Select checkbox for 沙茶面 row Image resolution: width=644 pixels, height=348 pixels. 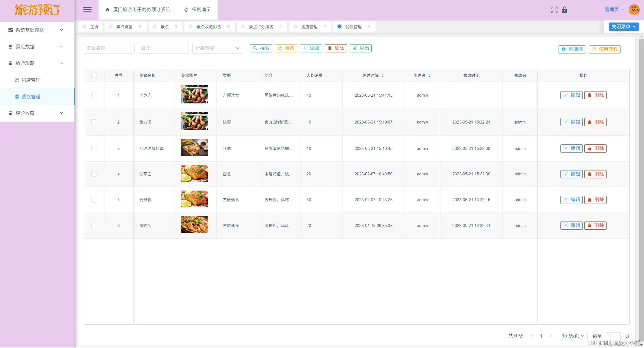pos(94,174)
